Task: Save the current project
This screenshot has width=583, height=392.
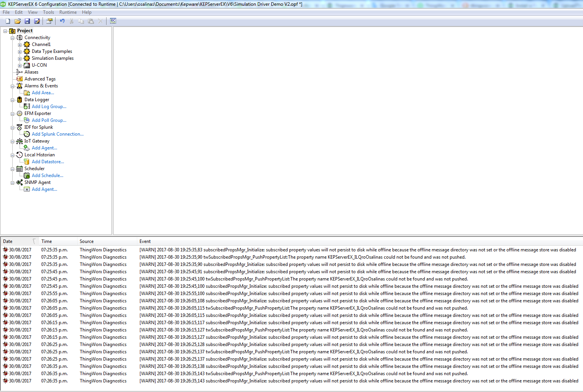Action: pyautogui.click(x=27, y=21)
